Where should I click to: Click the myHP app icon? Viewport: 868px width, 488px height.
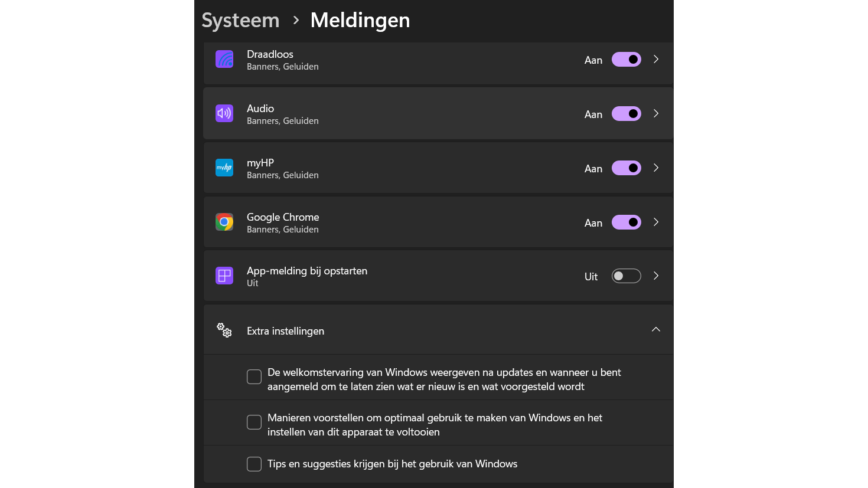pos(224,168)
